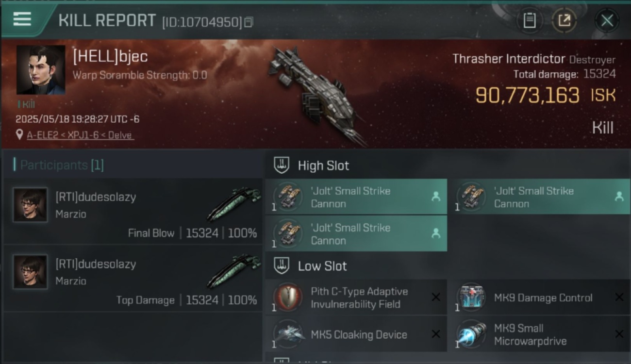Select the Pith C-Type Adaptive Invulnerability Field

[x=356, y=298]
